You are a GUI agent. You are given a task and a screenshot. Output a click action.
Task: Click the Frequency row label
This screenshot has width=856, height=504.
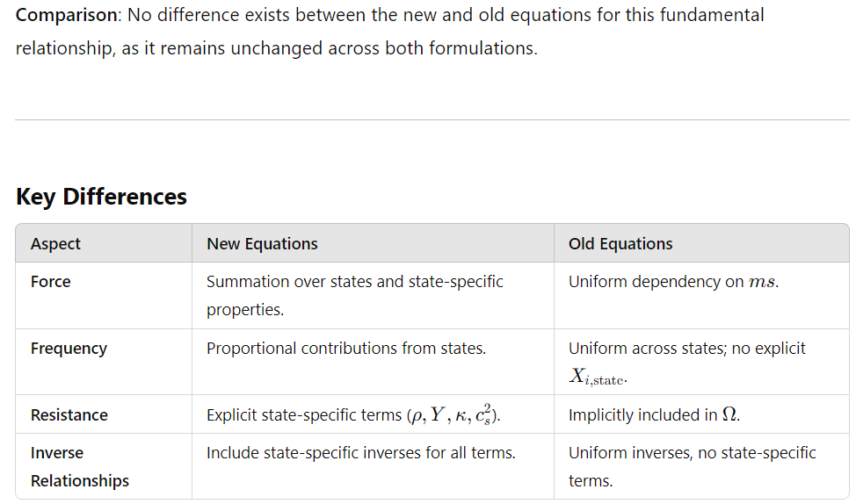point(69,349)
